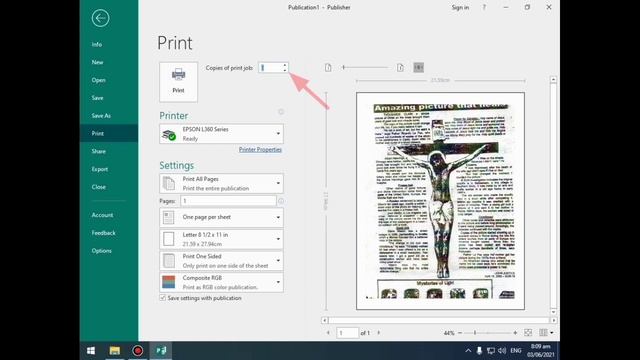Click Close in the sidebar

[x=98, y=187]
